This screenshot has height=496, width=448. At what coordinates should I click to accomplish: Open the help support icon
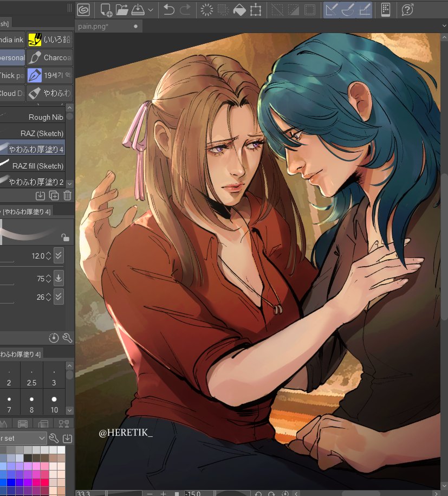(407, 10)
